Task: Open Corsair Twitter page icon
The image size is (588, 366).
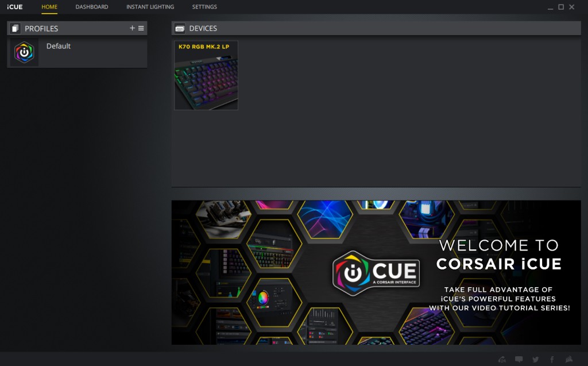Action: 536,359
